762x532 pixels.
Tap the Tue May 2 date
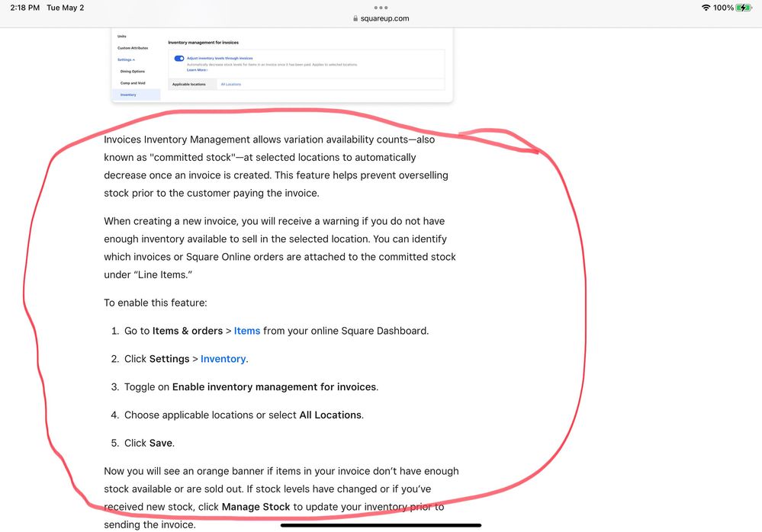tap(66, 8)
